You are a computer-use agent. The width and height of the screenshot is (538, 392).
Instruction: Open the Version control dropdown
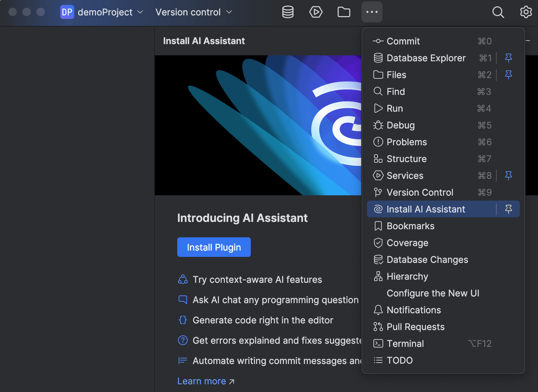(229, 12)
